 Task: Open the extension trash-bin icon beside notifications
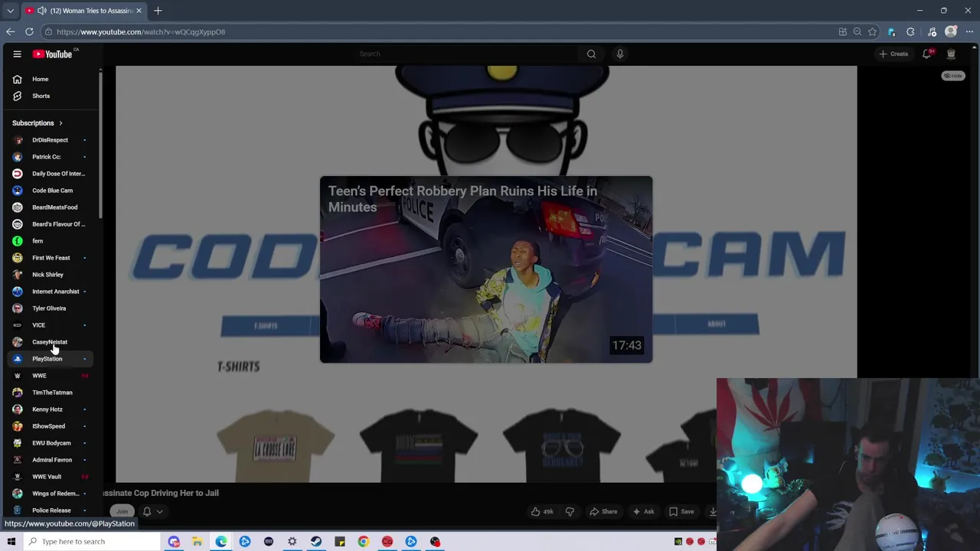[951, 54]
